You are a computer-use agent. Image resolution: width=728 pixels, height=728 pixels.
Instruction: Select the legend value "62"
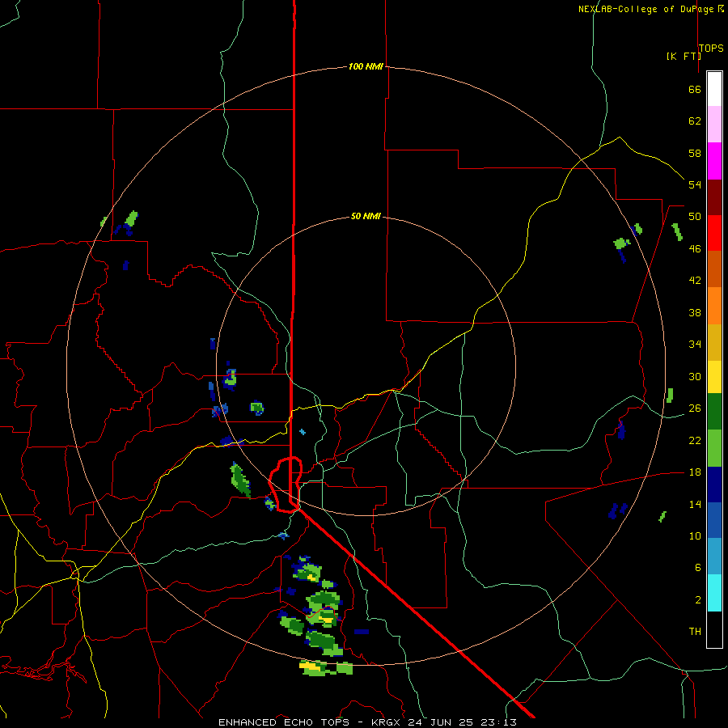(x=695, y=121)
